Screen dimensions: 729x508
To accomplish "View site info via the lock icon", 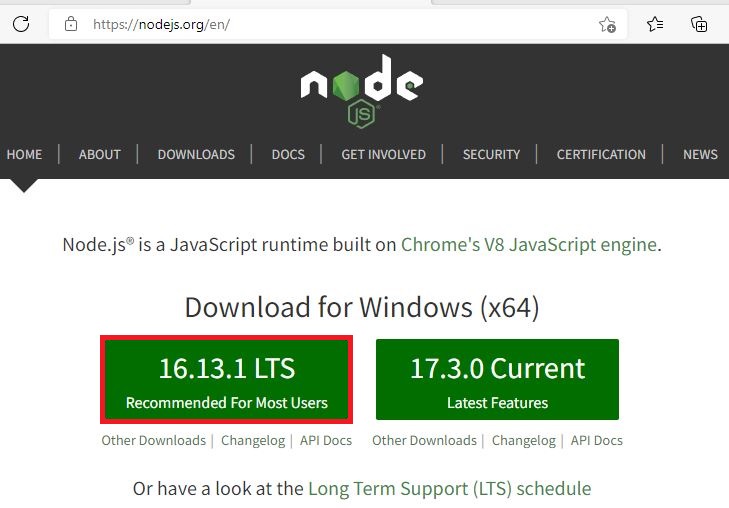I will tap(71, 24).
